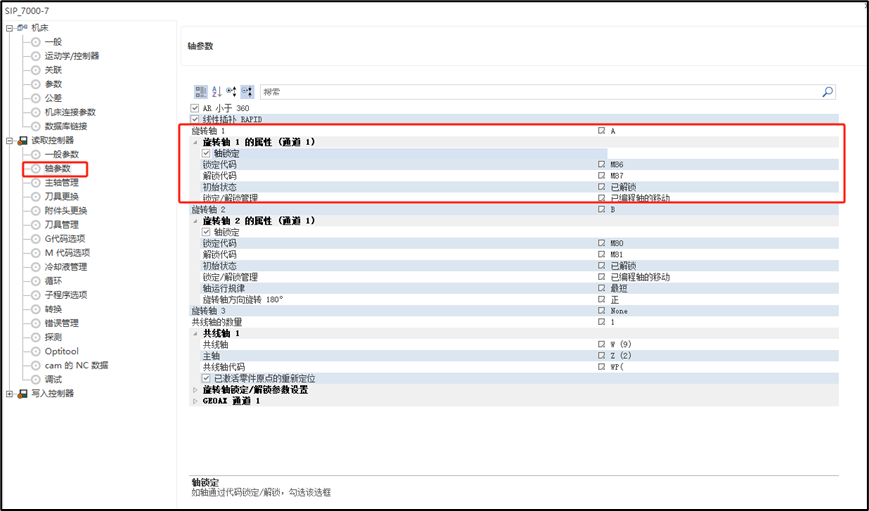Click the edit icon beside Z (2) value
Image resolution: width=869 pixels, height=511 pixels.
click(601, 356)
